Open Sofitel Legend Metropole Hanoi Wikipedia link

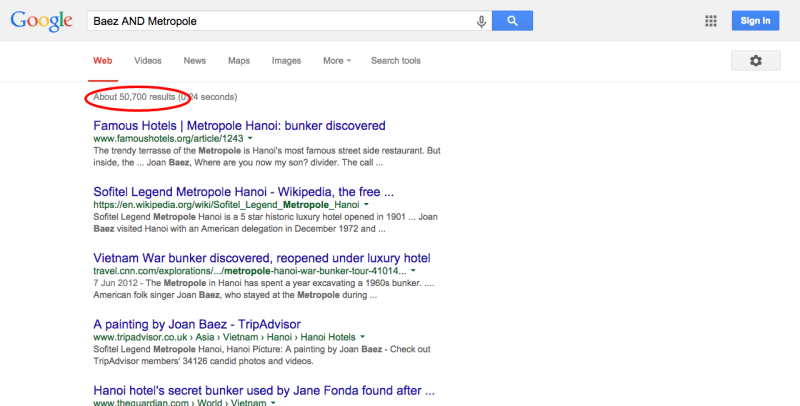243,191
